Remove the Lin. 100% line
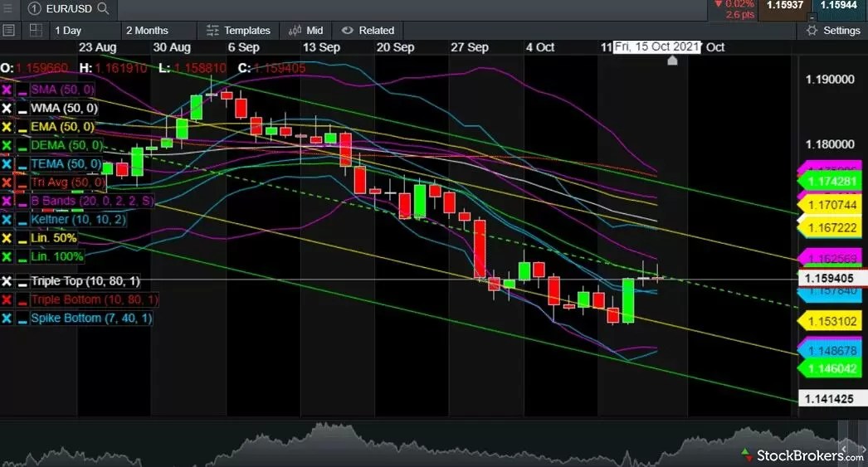The width and height of the screenshot is (868, 467). pyautogui.click(x=7, y=257)
